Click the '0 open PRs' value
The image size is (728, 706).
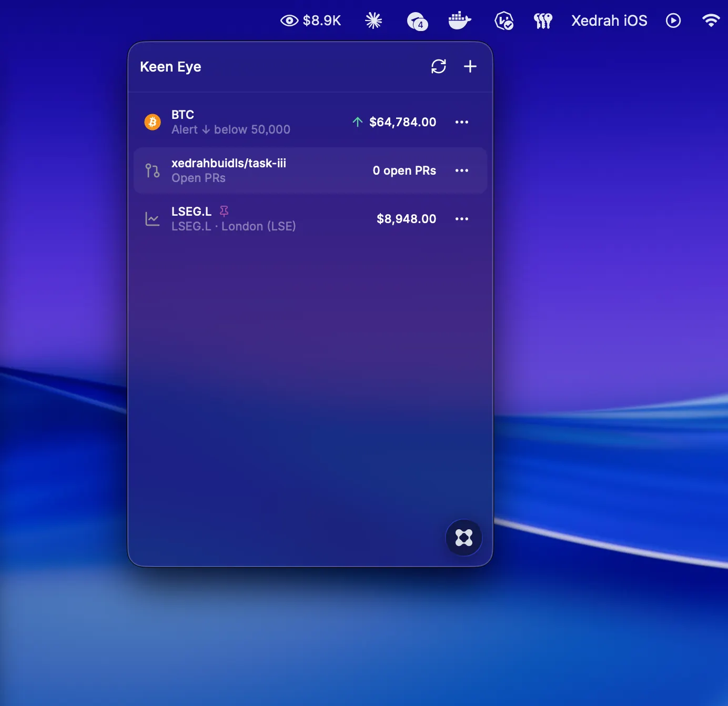405,170
